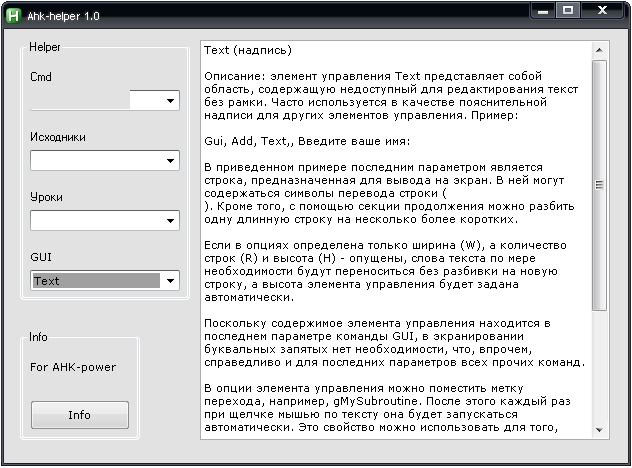Click the 'Text (надпись)' heading line
The width and height of the screenshot is (632, 468).
[247, 50]
